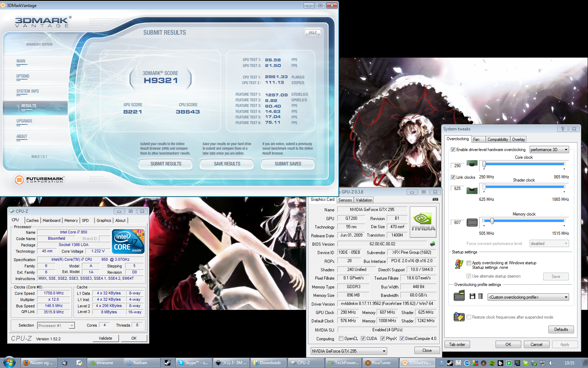588x368 pixels.
Task: Open the RivaTuner taskbar button
Action: click(x=380, y=363)
